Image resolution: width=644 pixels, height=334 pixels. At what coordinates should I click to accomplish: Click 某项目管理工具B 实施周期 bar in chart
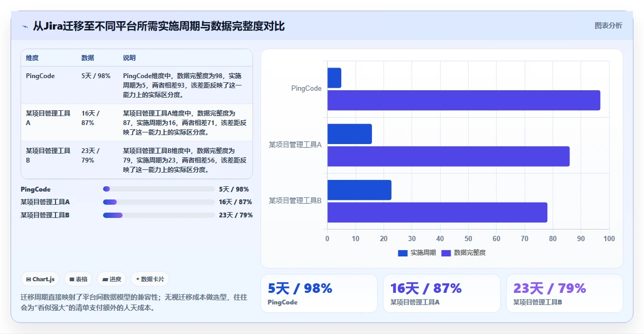[359, 190]
